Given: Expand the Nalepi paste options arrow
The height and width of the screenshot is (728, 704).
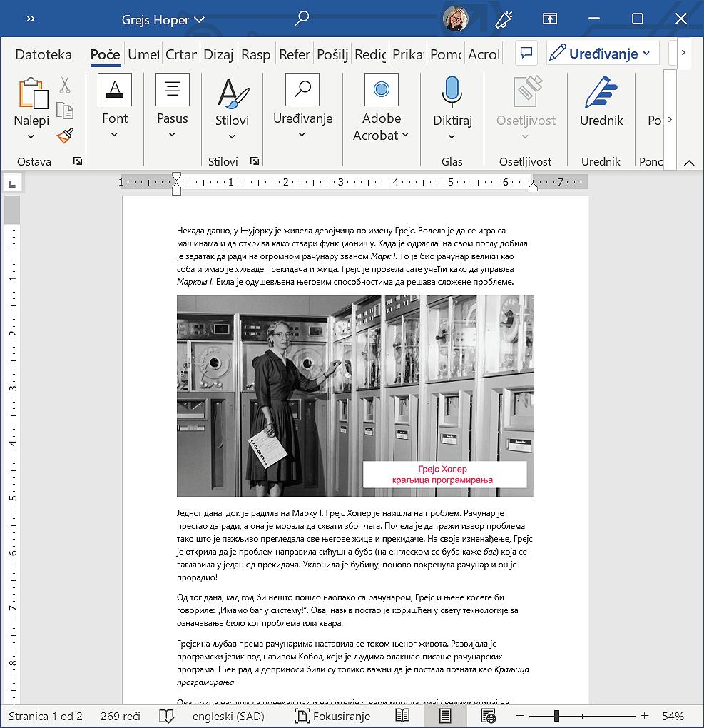Looking at the screenshot, I should tap(31, 137).
